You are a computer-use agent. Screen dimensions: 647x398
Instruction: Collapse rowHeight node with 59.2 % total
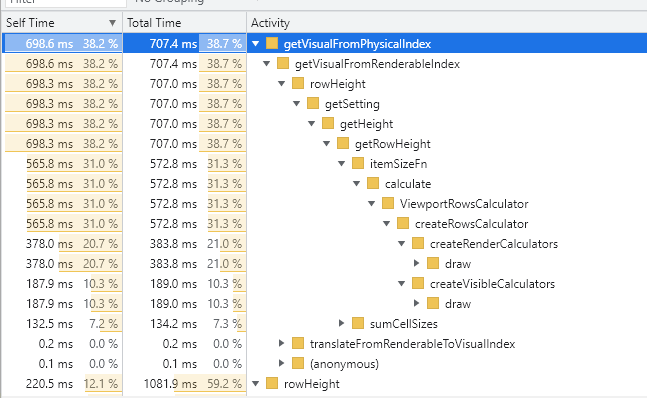[x=255, y=384]
